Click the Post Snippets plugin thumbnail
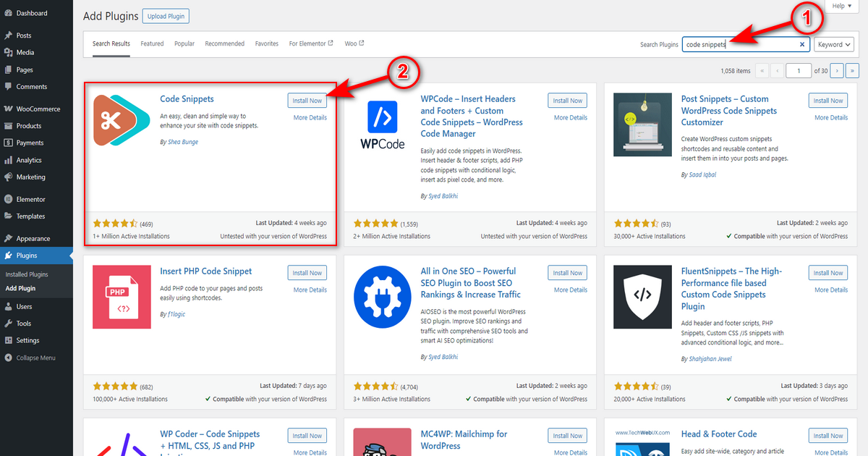 pyautogui.click(x=643, y=124)
